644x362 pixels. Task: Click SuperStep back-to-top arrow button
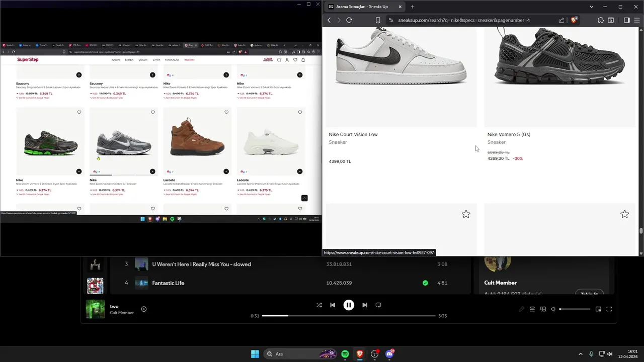pos(304,198)
